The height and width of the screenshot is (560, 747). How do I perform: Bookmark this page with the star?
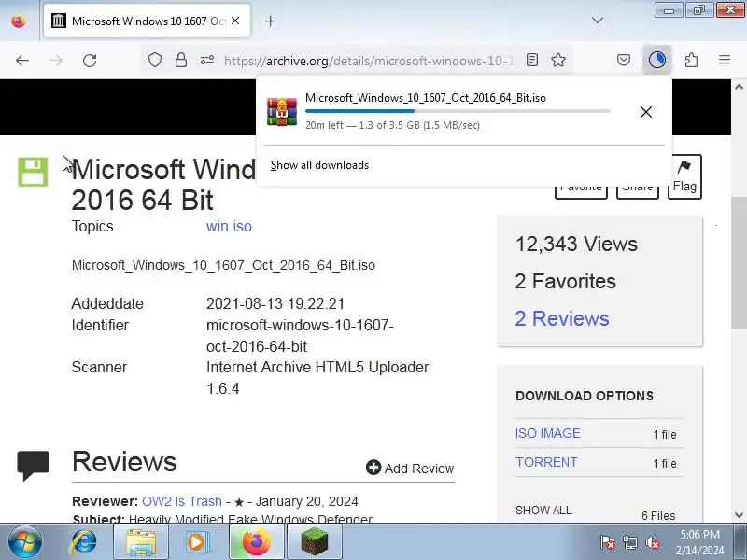tap(558, 60)
